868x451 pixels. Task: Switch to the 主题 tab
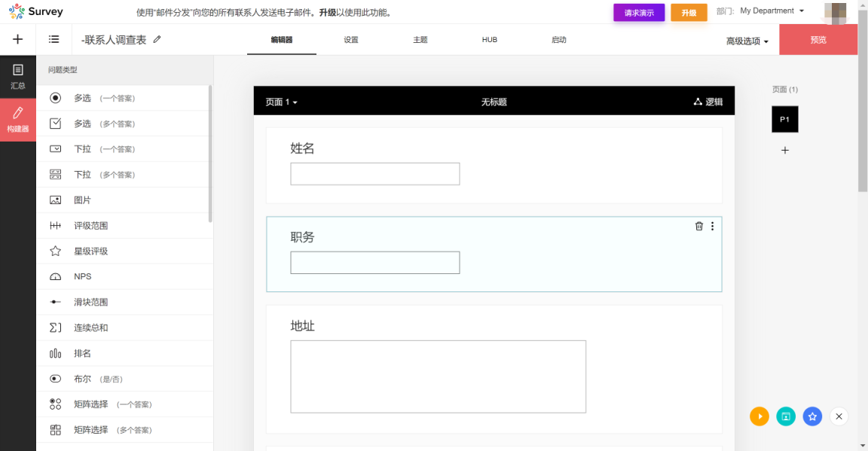pyautogui.click(x=420, y=40)
